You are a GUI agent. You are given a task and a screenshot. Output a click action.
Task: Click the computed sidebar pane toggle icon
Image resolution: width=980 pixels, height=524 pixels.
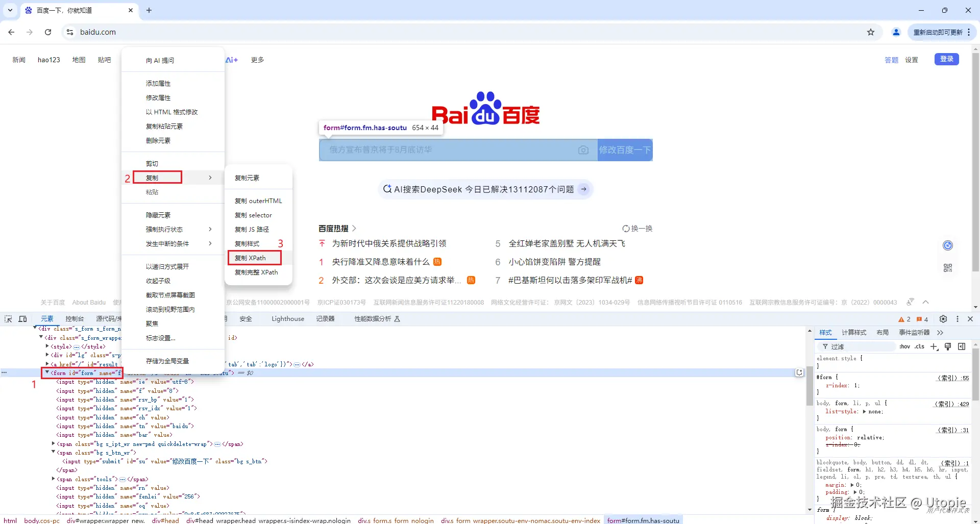click(x=962, y=346)
